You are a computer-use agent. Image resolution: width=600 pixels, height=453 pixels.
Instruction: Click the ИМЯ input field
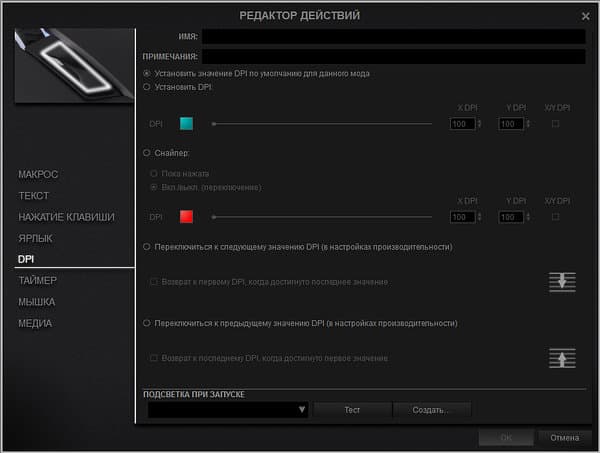(x=394, y=36)
